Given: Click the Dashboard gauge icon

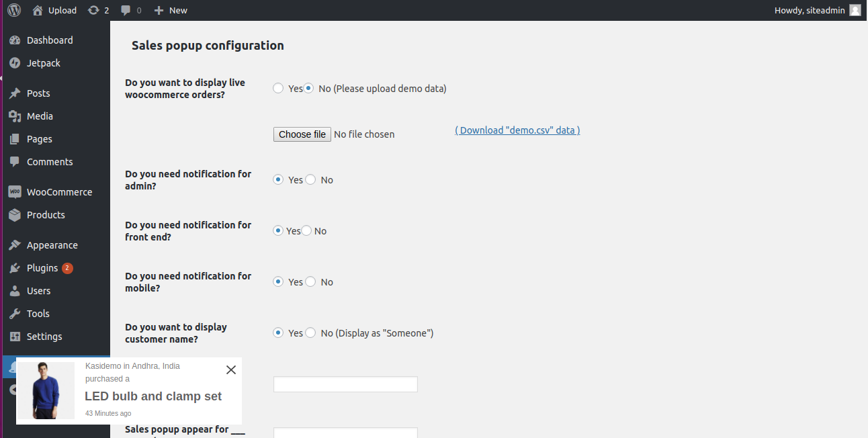Looking at the screenshot, I should pyautogui.click(x=15, y=40).
